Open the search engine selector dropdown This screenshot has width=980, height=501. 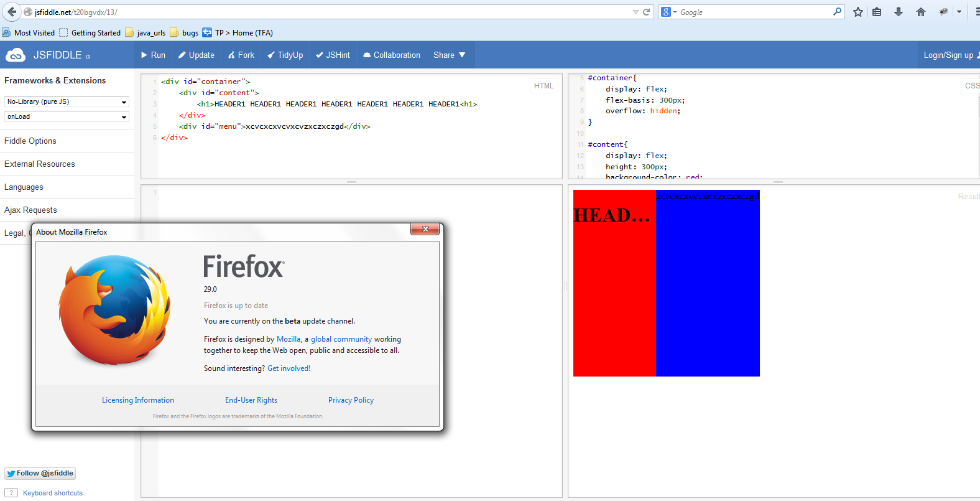(x=669, y=12)
